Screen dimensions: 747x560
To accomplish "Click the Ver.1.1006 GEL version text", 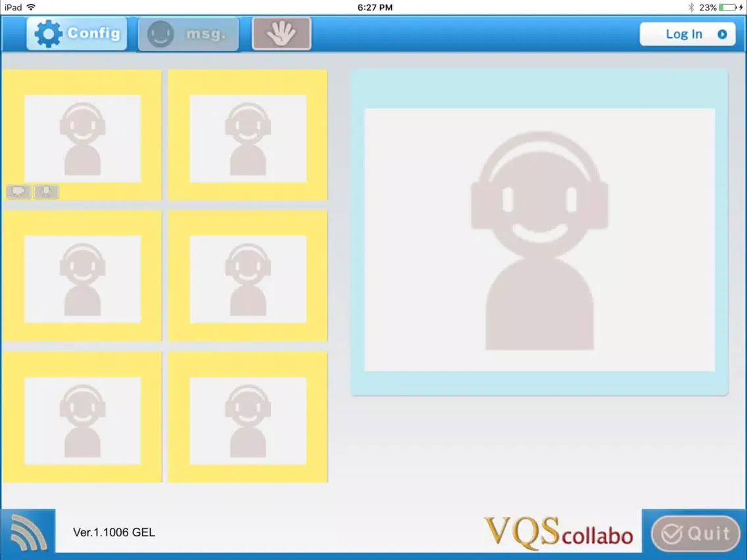I will 114,532.
